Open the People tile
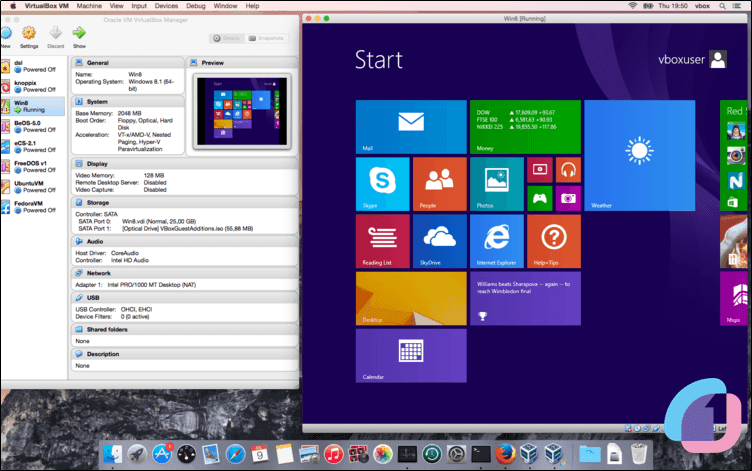The height and width of the screenshot is (471, 752). [x=440, y=184]
